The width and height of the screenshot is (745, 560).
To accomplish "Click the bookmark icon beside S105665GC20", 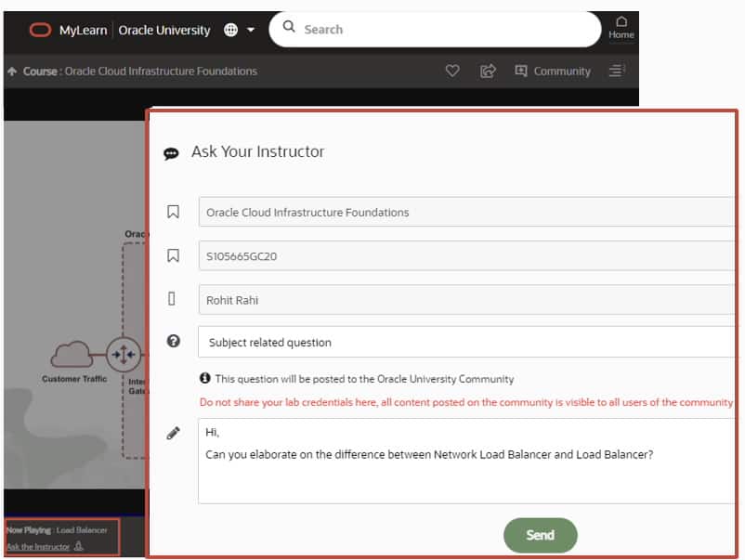I will pos(172,254).
